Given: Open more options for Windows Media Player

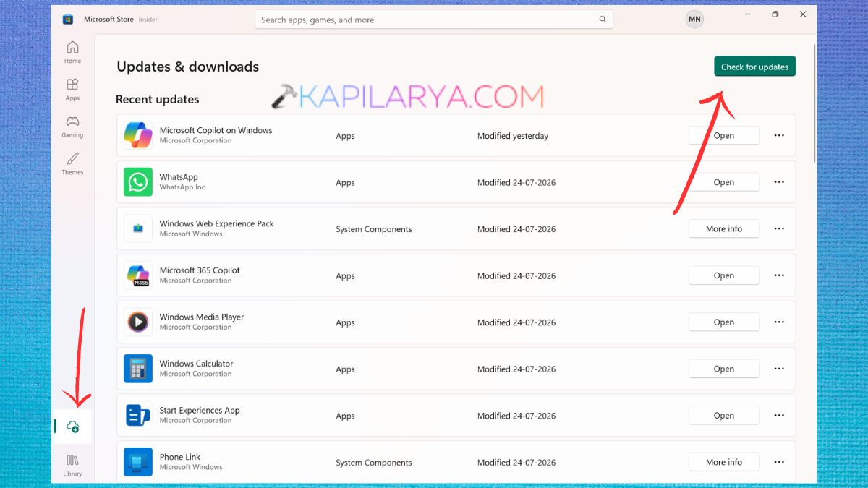Looking at the screenshot, I should [x=779, y=322].
